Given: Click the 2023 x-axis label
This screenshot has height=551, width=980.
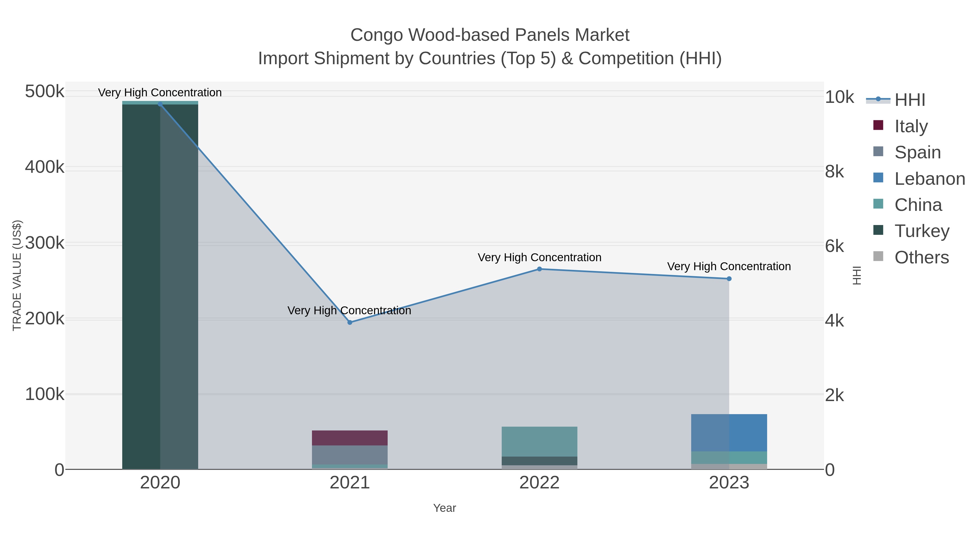Looking at the screenshot, I should point(729,483).
